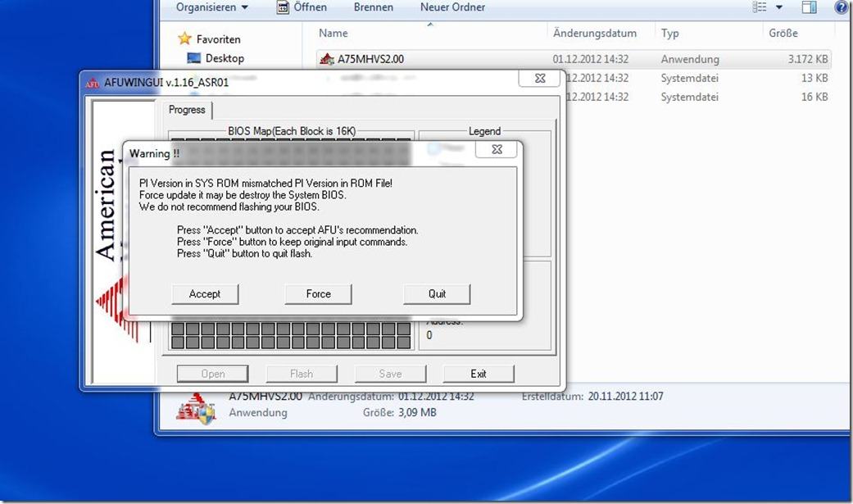The image size is (853, 504).
Task: Sort files by the Name column header
Action: click(333, 34)
